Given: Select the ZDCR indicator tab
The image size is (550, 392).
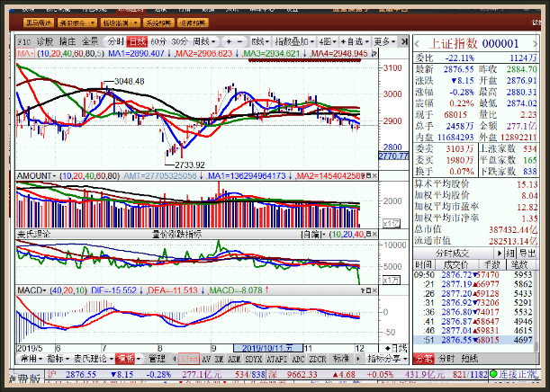Looking at the screenshot, I should coord(318,359).
